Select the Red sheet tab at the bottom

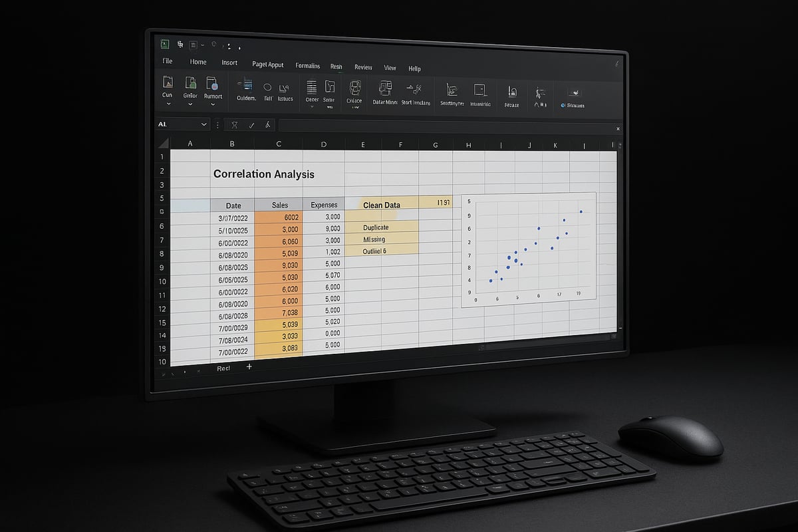click(x=223, y=368)
